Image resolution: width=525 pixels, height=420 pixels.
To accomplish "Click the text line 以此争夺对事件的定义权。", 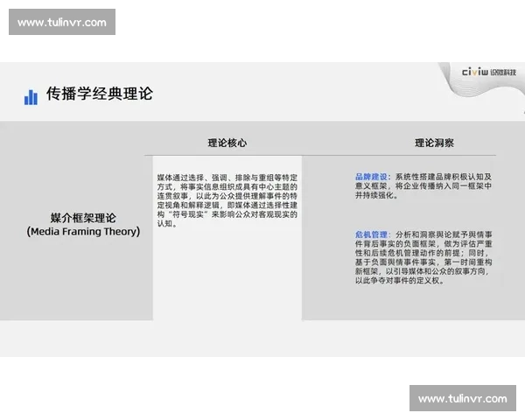I will click(x=400, y=281).
